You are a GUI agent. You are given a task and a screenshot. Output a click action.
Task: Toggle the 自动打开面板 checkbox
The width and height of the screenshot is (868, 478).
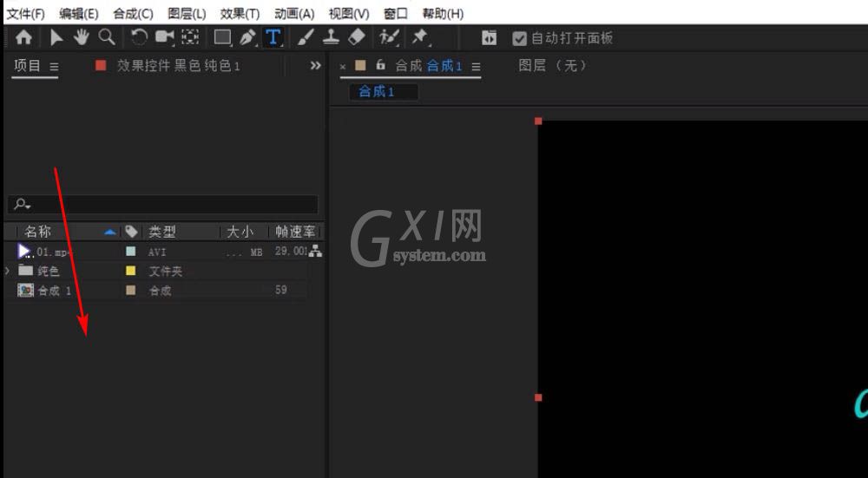[x=519, y=38]
